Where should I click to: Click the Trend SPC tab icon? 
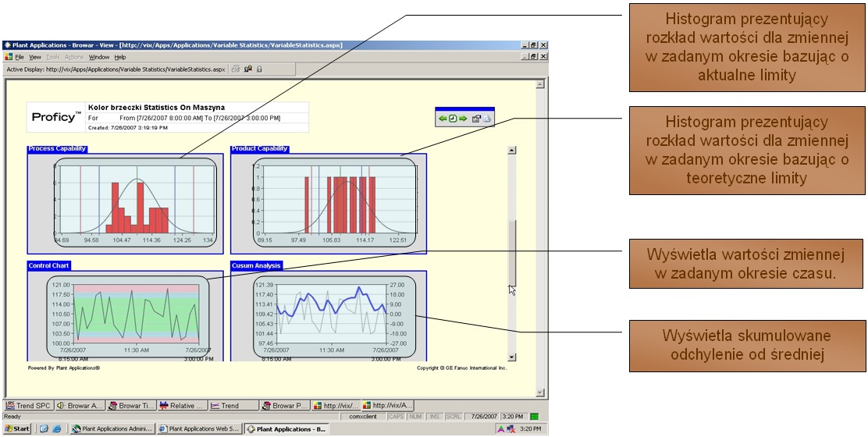10,406
